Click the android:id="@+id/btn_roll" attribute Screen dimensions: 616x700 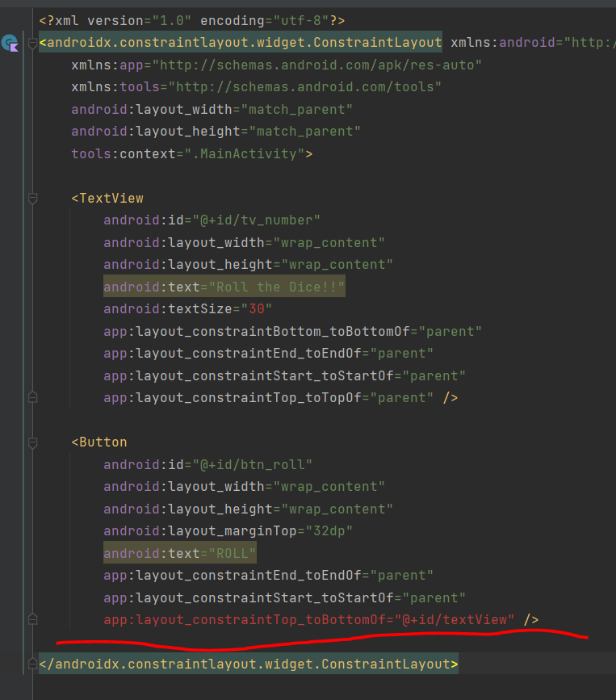[208, 465]
